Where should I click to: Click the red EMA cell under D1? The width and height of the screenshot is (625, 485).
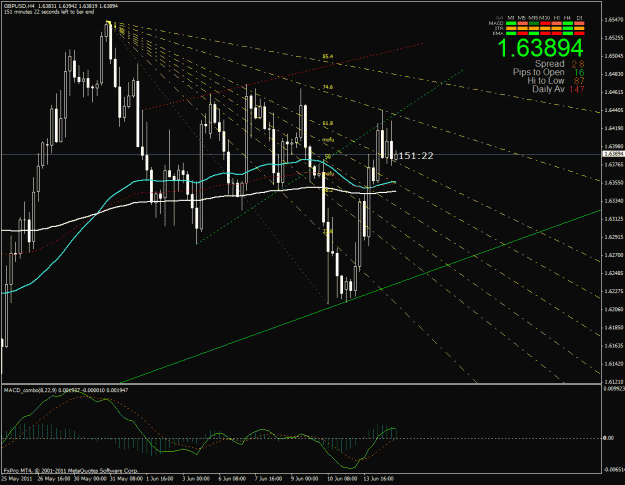click(x=579, y=33)
